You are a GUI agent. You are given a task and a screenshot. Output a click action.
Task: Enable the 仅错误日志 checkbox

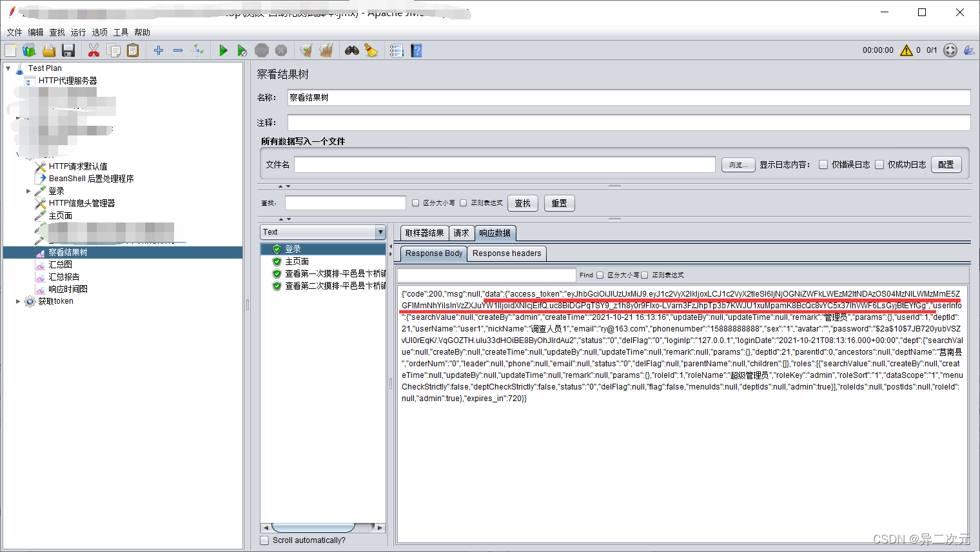(x=823, y=164)
